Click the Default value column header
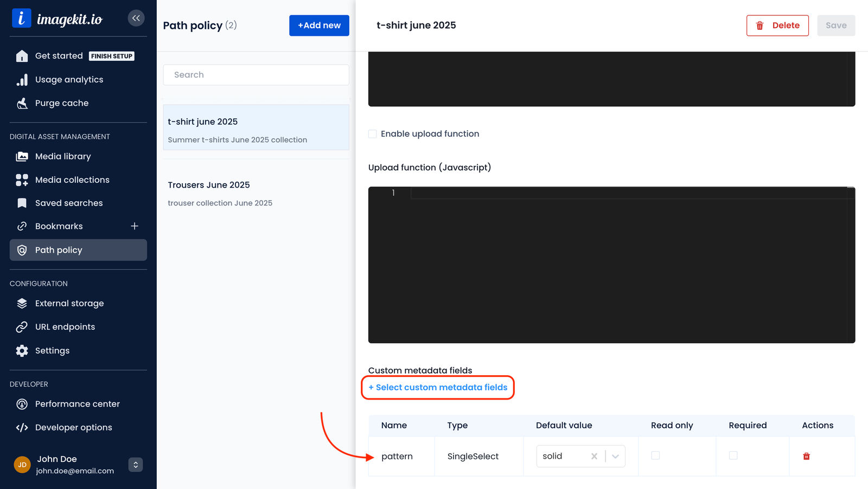Viewport: 868px width, 489px height. click(x=564, y=426)
